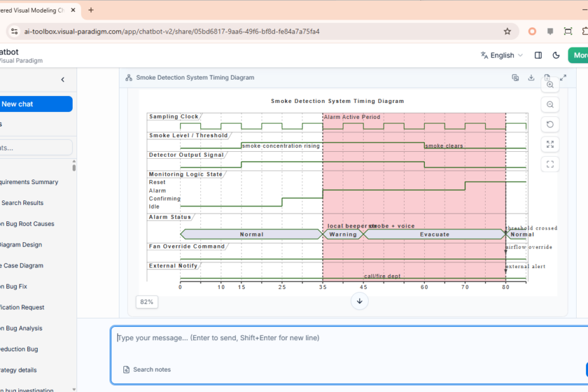Open the Case Diagram chat
Screen dimensions: 588x392
click(21, 266)
